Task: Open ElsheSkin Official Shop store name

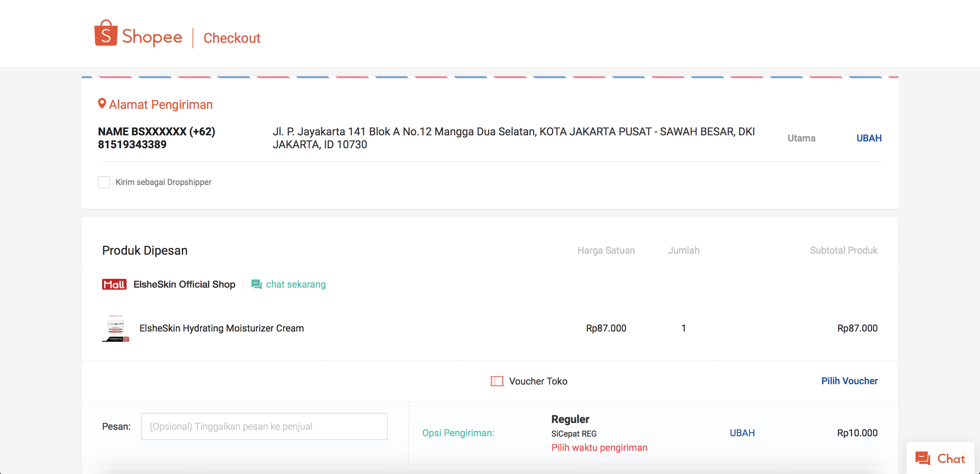Action: tap(184, 284)
